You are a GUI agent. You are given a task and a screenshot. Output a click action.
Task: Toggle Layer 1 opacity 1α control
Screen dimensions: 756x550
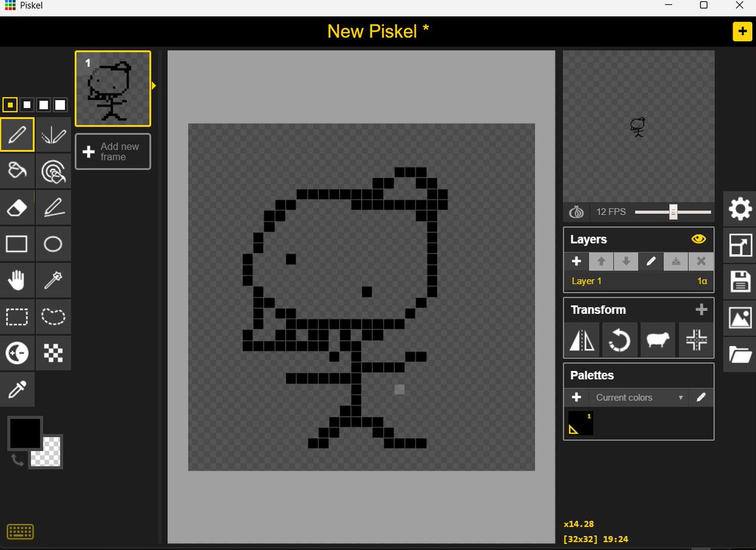click(x=702, y=281)
